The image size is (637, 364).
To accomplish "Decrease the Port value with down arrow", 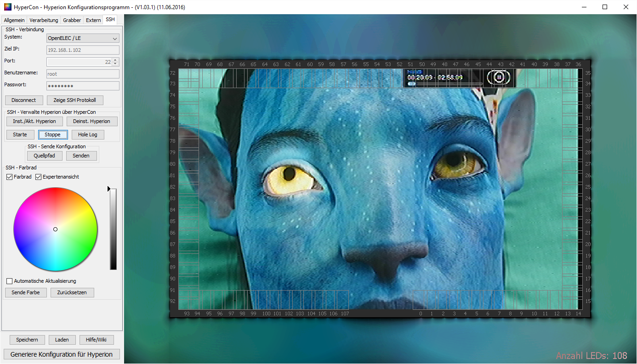I will (115, 64).
